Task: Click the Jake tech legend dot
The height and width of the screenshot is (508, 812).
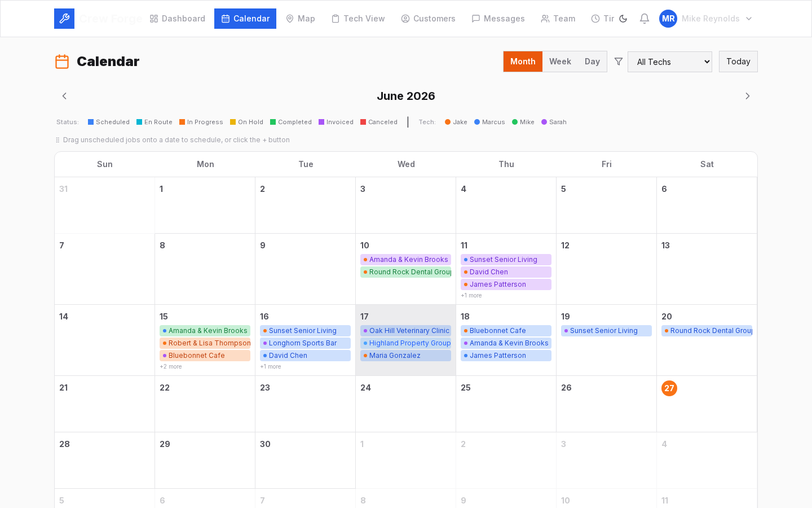Action: [448, 122]
